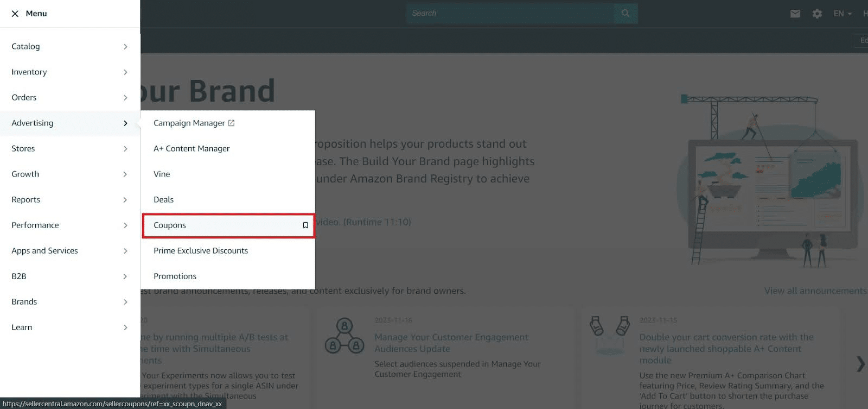Expand the Performance chevron arrow

click(x=125, y=225)
